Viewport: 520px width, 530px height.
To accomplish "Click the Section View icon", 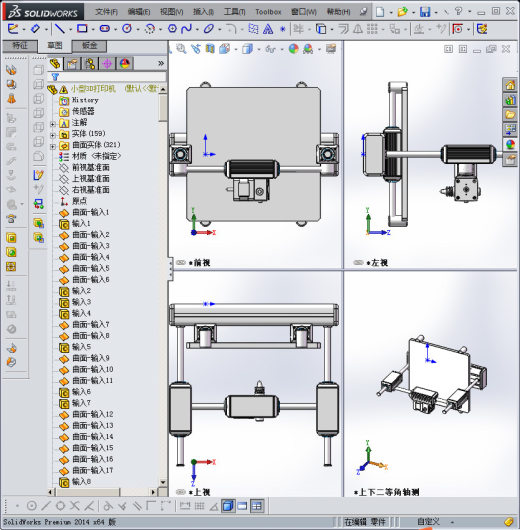I will pos(210,49).
